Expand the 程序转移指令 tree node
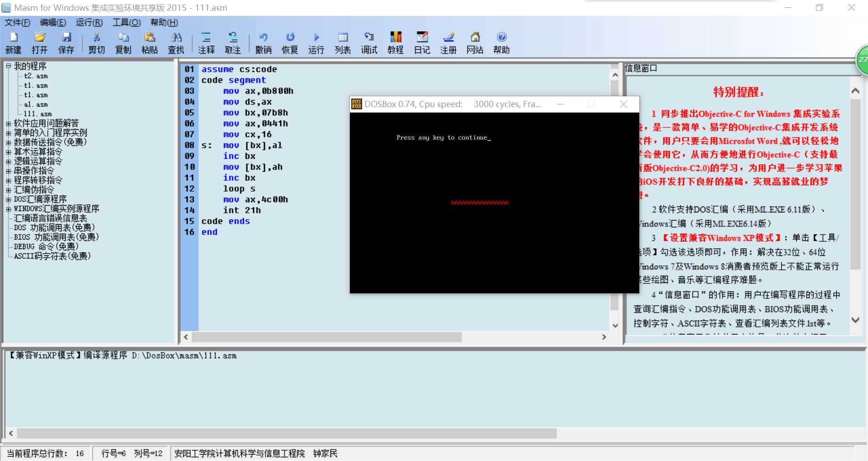This screenshot has width=868, height=461. (8, 180)
